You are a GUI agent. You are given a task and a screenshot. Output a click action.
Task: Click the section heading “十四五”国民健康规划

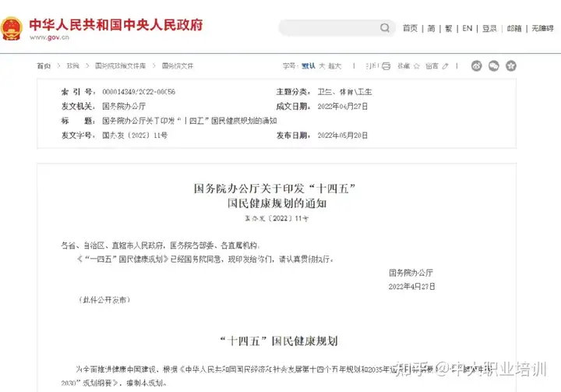click(x=279, y=341)
